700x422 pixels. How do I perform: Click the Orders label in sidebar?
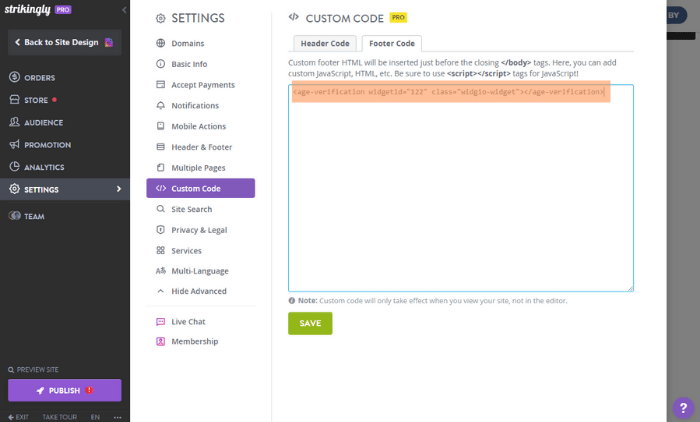click(40, 78)
